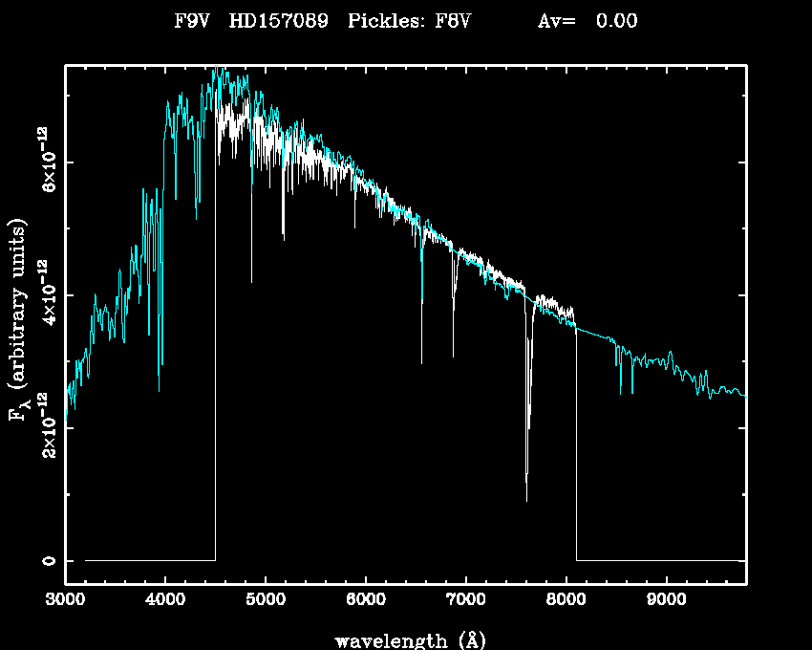The height and width of the screenshot is (650, 812).
Task: Click the 7000 x-axis tick label
Action: (465, 602)
